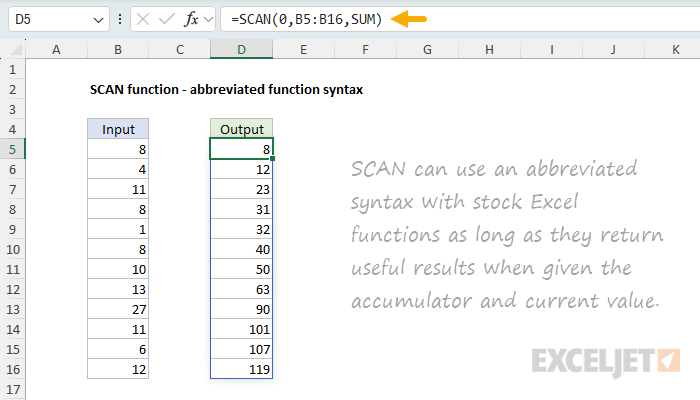
Task: Click the Select All corner triangle
Action: coord(13,49)
